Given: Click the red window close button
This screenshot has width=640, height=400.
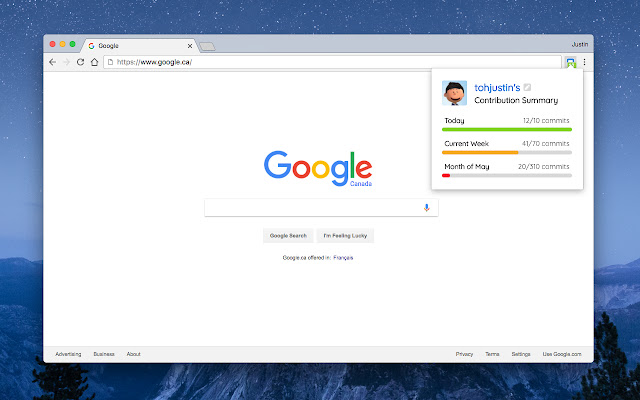Looking at the screenshot, I should 53,44.
